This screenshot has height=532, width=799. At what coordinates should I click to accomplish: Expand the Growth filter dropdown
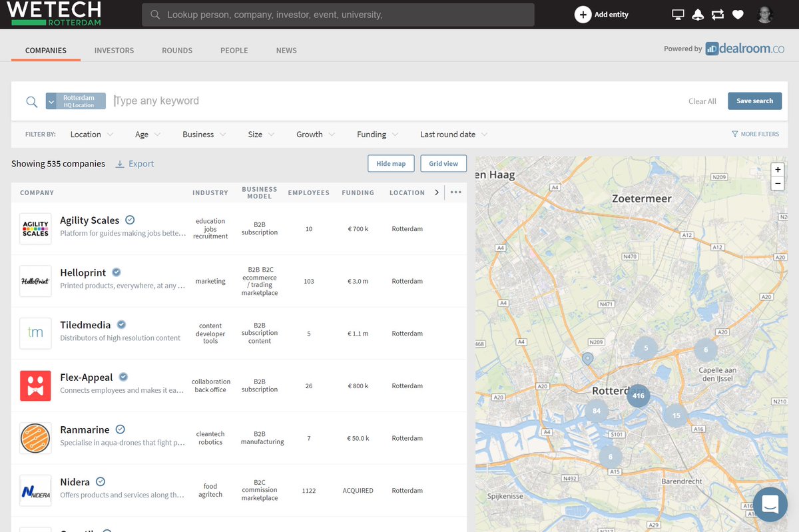pos(316,134)
